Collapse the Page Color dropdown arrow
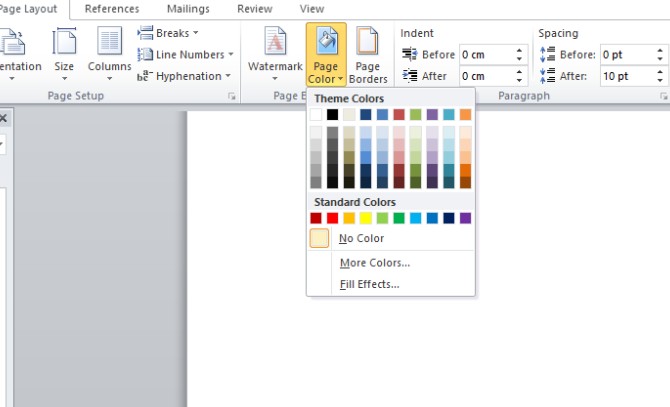 click(341, 79)
